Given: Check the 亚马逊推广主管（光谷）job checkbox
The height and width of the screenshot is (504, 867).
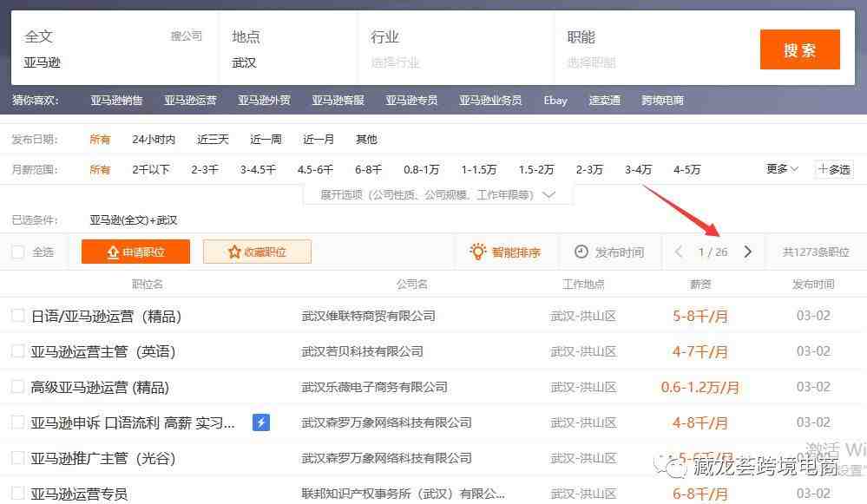Looking at the screenshot, I should (17, 457).
